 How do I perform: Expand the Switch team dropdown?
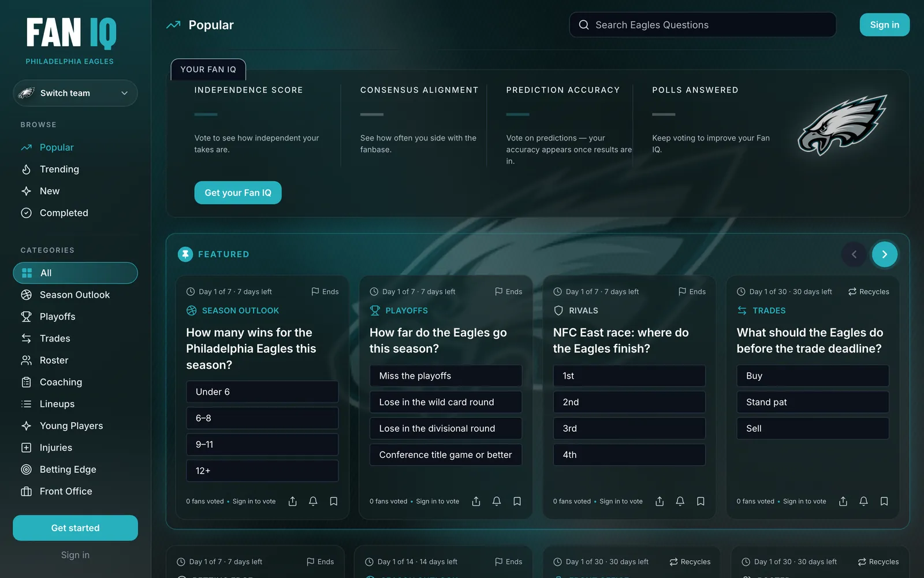75,93
